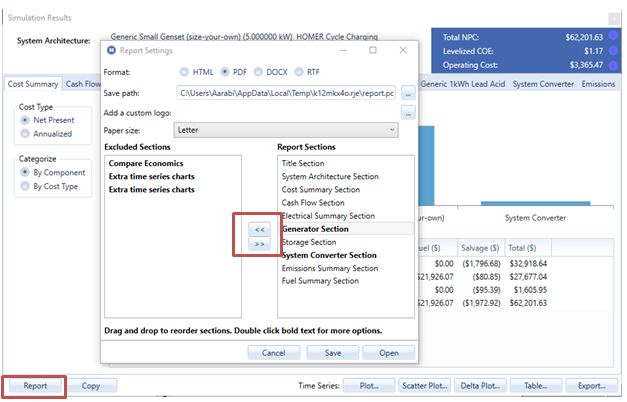Click inside the Save path text field
The image size is (627, 402).
[x=285, y=93]
